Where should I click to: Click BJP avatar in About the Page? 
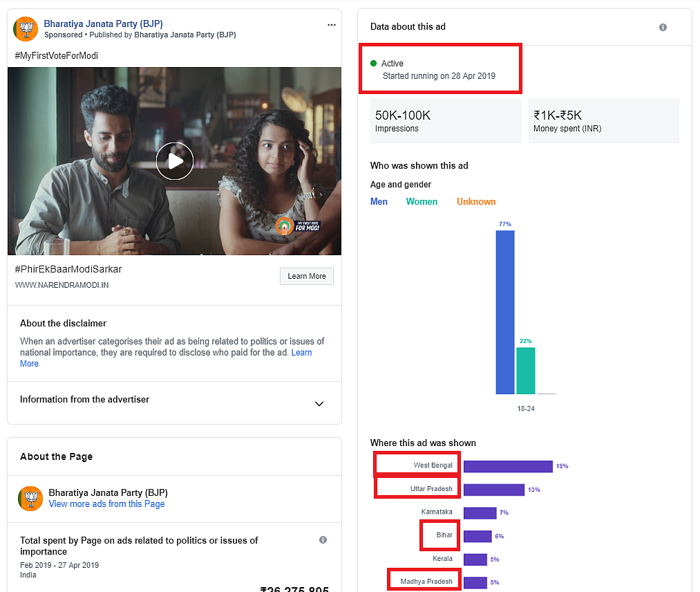point(30,498)
